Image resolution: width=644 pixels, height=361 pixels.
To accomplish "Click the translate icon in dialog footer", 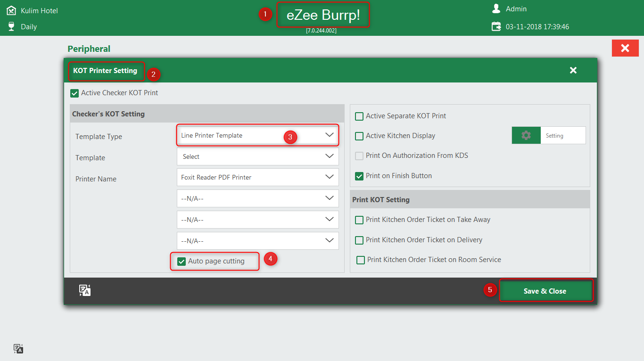I will point(85,290).
